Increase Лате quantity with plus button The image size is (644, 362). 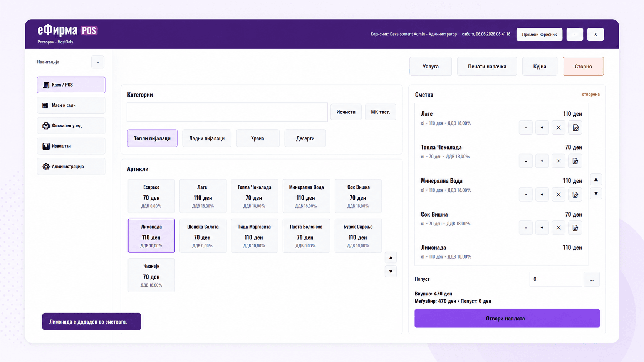[542, 128]
